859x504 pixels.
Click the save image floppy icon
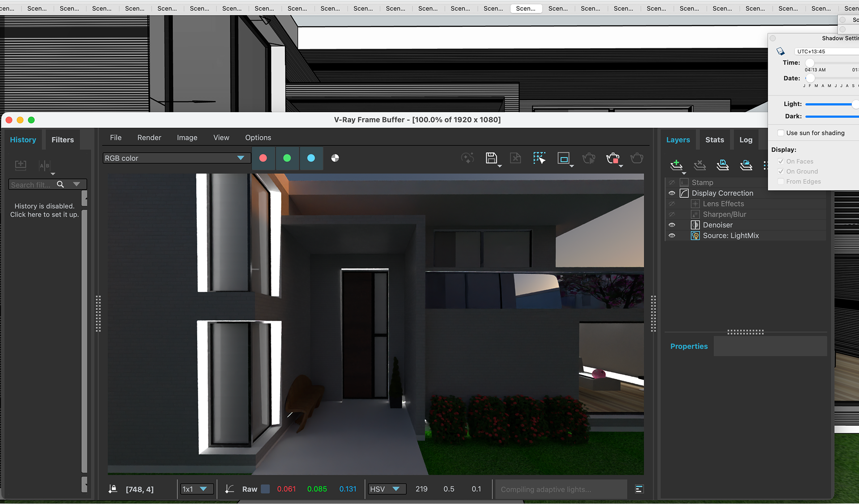pos(491,158)
